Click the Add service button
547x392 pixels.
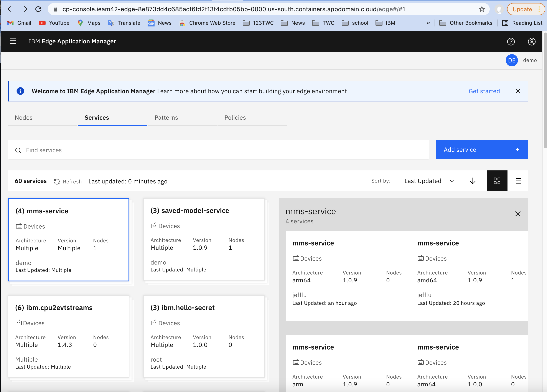(x=482, y=149)
